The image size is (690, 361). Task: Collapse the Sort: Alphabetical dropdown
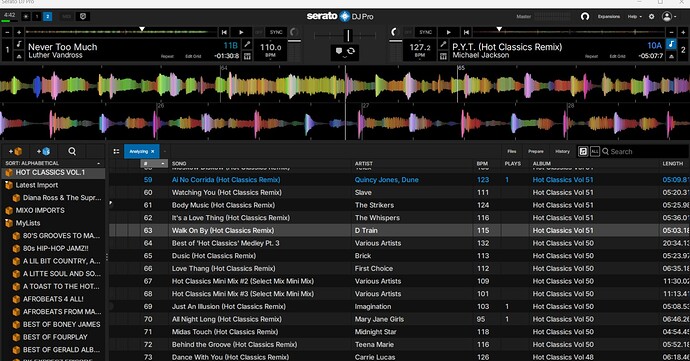coord(98,163)
